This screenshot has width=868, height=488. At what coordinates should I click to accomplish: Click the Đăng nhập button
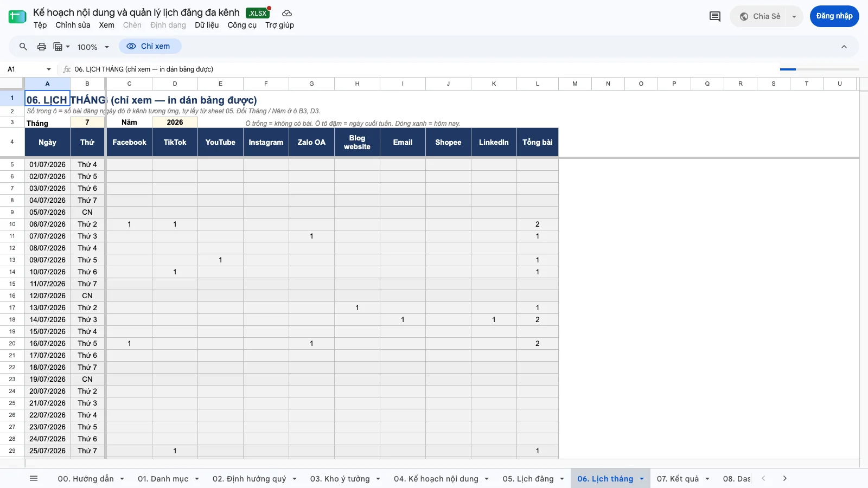[x=834, y=16]
